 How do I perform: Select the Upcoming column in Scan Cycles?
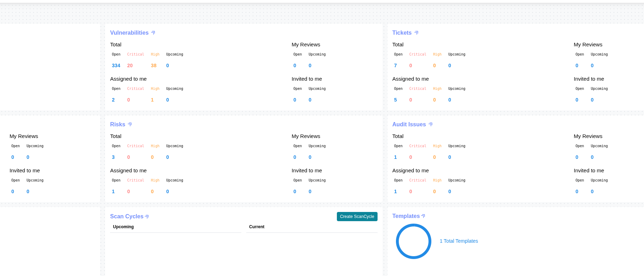(123, 227)
